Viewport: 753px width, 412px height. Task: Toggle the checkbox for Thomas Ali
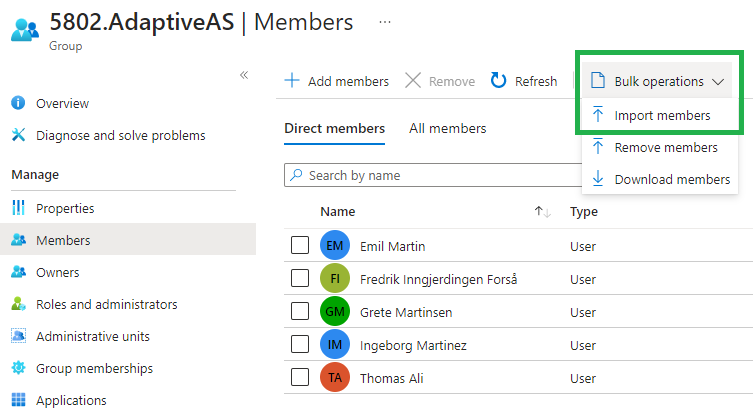click(300, 377)
